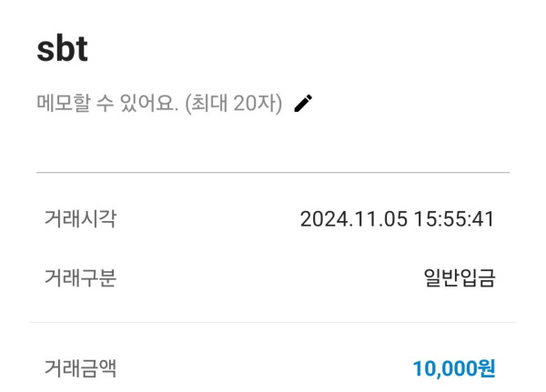Click the (최대 20자) character limit hint
Image resolution: width=546 pixels, height=392 pixels.
point(235,104)
